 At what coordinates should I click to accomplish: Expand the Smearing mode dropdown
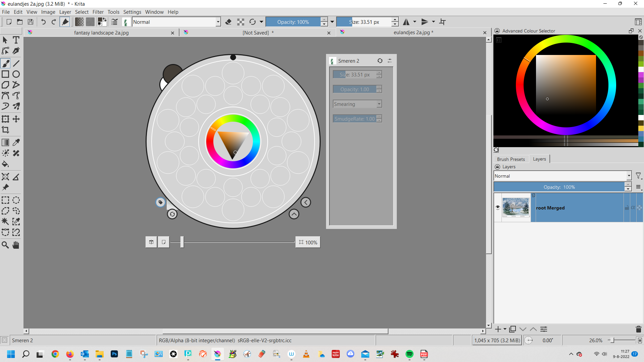pos(357,104)
